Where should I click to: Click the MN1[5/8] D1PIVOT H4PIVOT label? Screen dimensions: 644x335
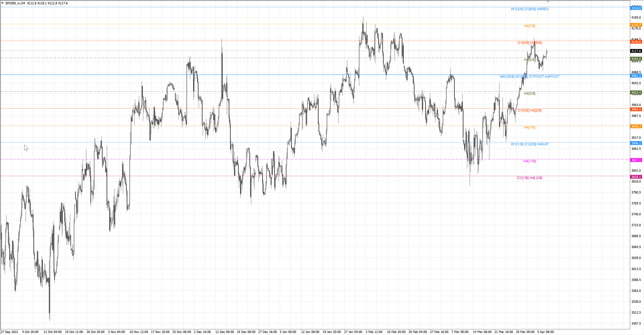529,77
